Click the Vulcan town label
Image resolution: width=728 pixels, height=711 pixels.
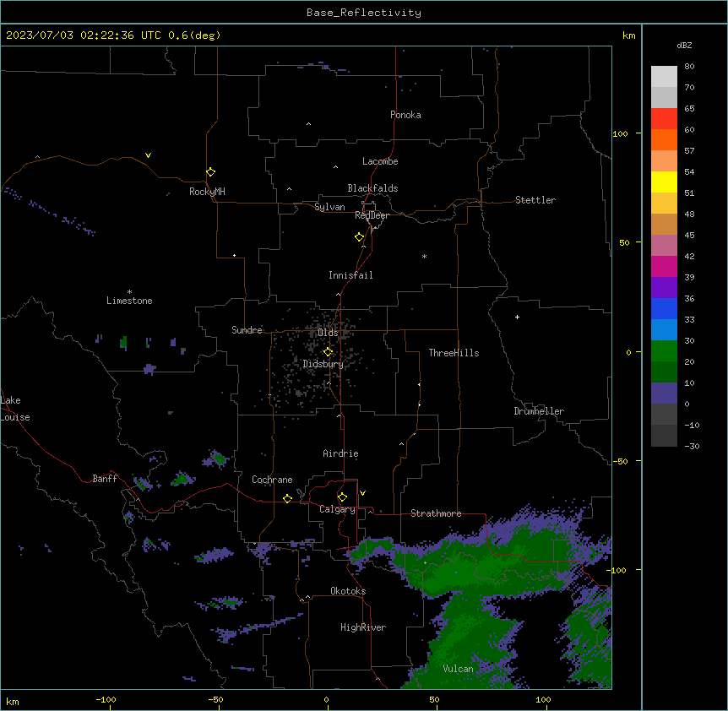[x=458, y=669]
